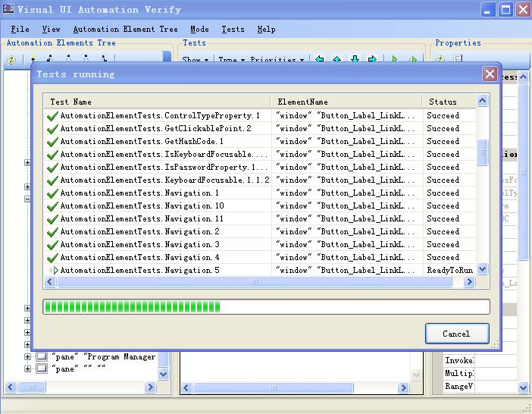Select the AutomationElementTests.GetHashCode.1 test name
This screenshot has width=532, height=414.
click(142, 142)
